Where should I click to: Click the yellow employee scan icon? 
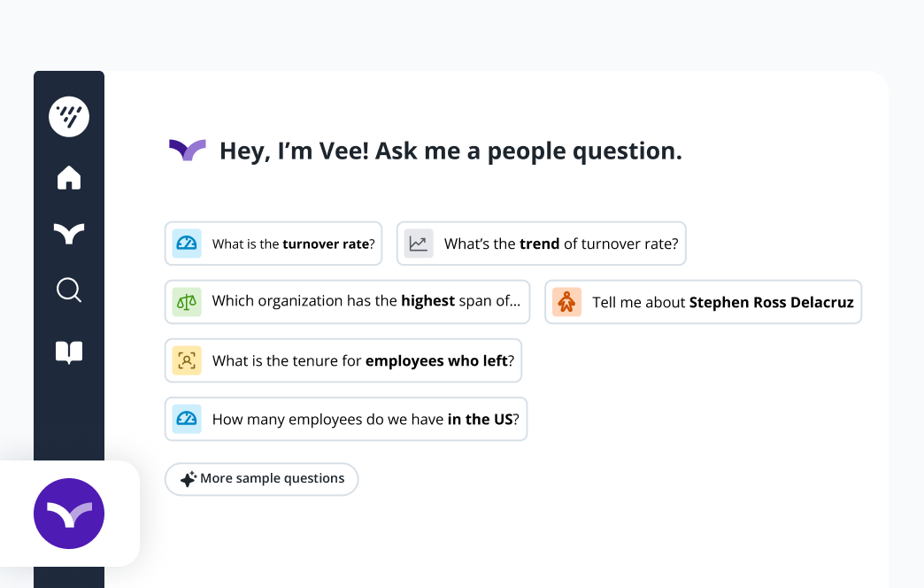(x=187, y=360)
